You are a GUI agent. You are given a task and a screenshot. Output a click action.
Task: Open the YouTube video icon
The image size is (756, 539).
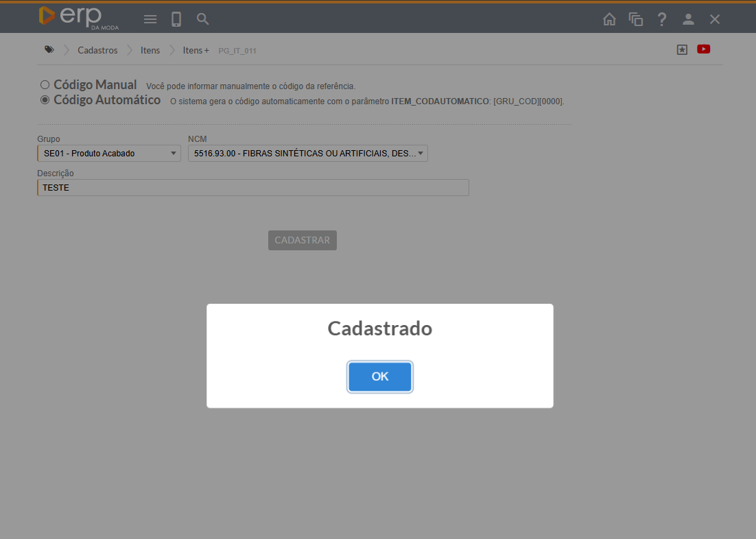pyautogui.click(x=703, y=49)
